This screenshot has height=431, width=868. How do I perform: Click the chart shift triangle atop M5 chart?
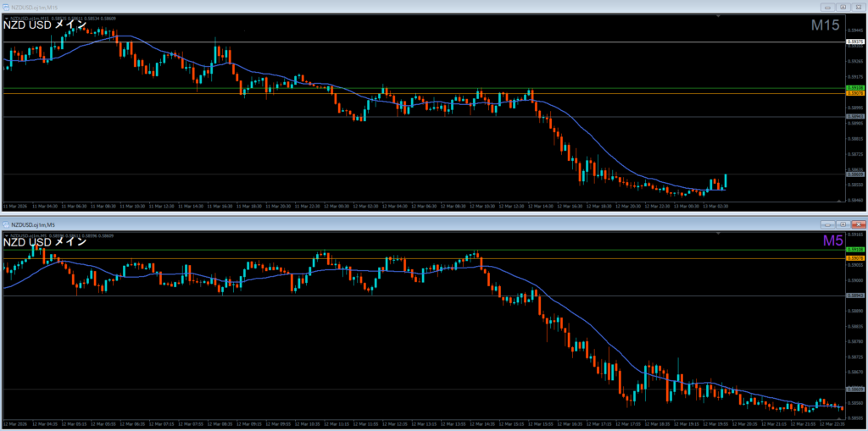click(718, 234)
